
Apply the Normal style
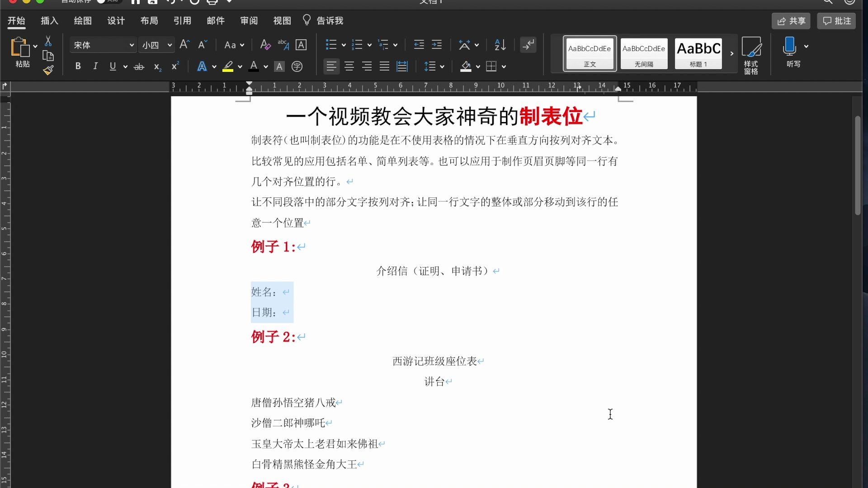click(590, 53)
